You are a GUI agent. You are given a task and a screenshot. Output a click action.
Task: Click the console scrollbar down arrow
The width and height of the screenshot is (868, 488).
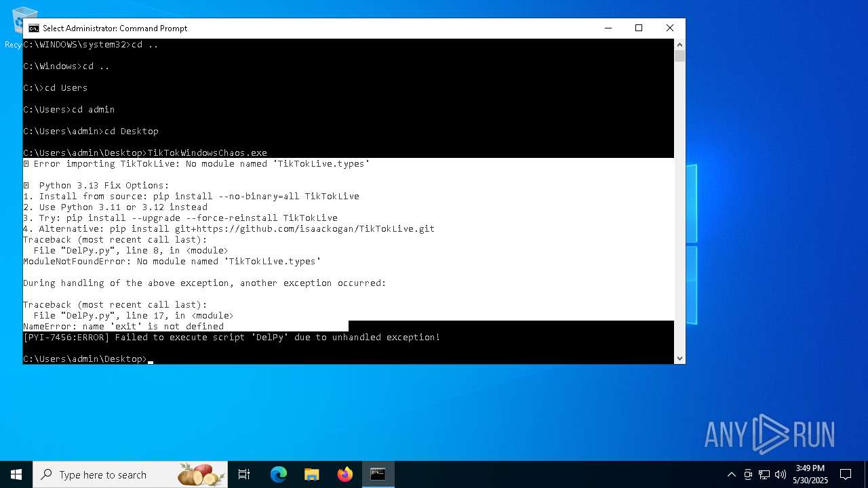pos(679,359)
